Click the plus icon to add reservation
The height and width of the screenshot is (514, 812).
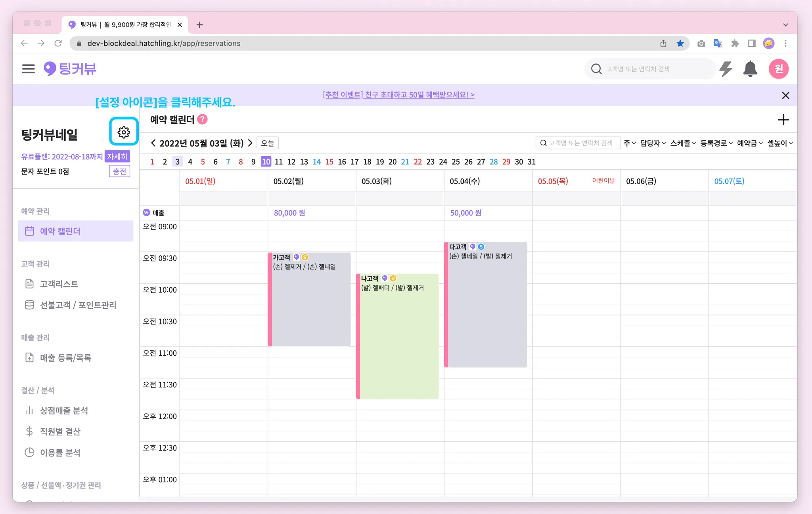(783, 120)
